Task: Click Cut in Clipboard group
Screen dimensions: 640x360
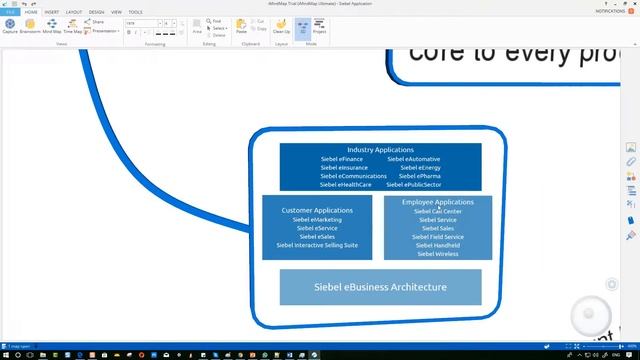Action: pyautogui.click(x=258, y=21)
